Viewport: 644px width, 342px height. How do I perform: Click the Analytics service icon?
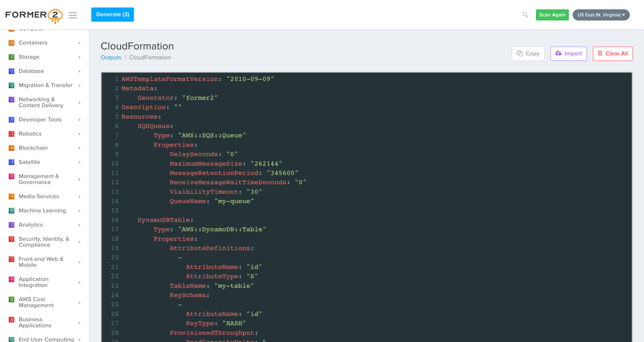tap(12, 225)
